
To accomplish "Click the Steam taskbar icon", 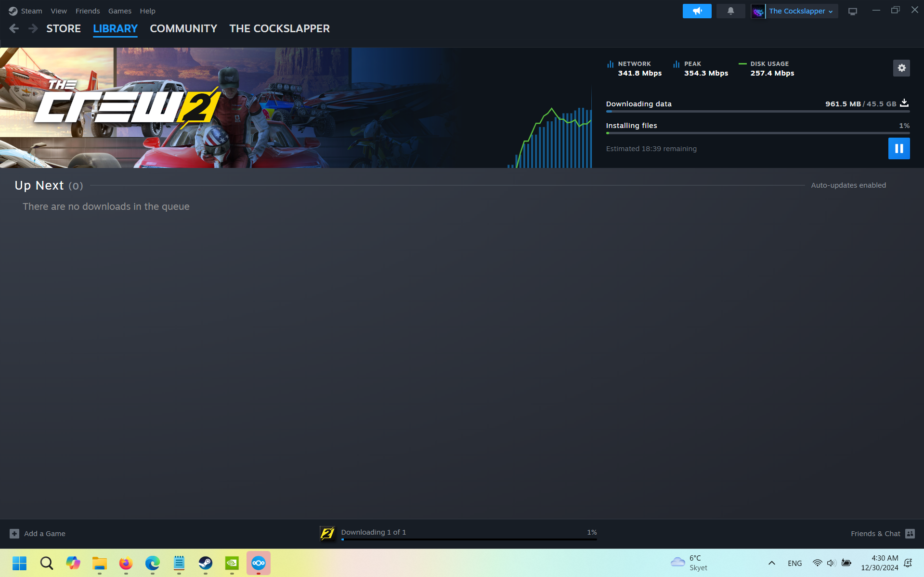I will tap(206, 563).
